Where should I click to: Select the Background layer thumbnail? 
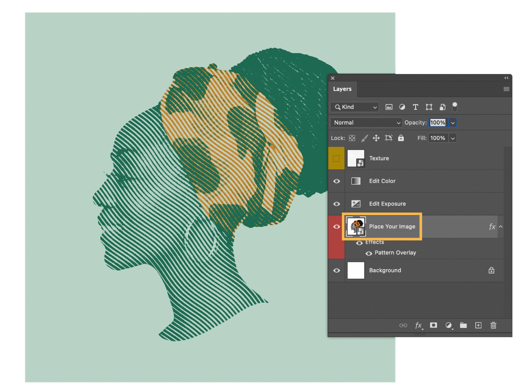(356, 270)
